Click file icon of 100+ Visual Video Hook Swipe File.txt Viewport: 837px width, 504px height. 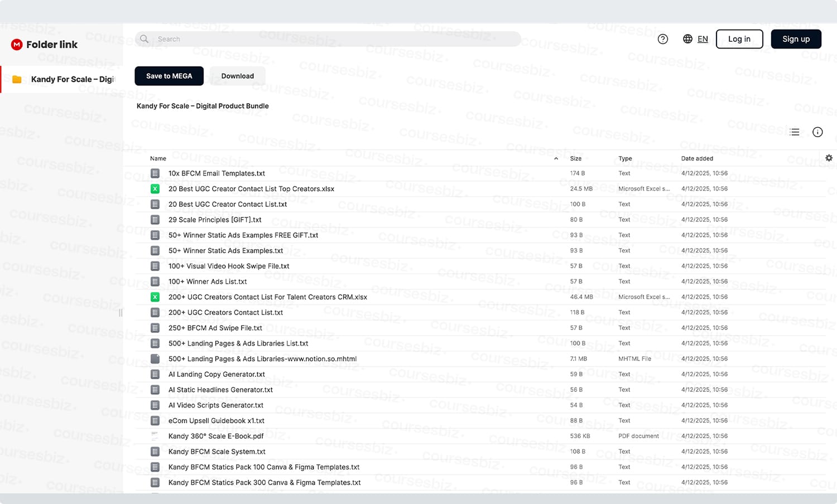(x=155, y=266)
